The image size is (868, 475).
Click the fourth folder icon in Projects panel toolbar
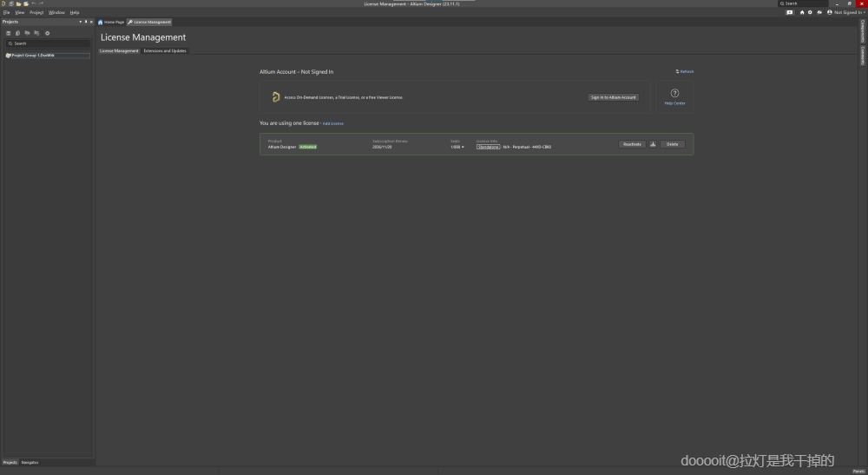[x=36, y=33]
